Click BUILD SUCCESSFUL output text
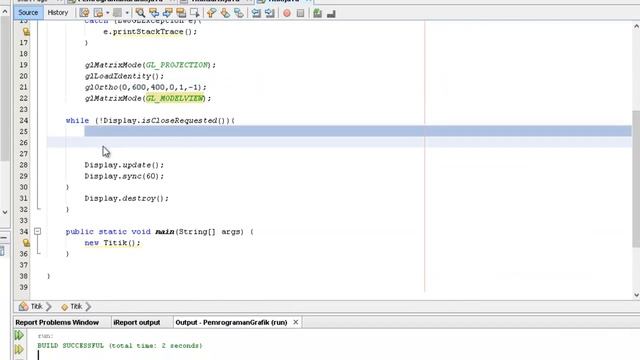 tap(120, 346)
